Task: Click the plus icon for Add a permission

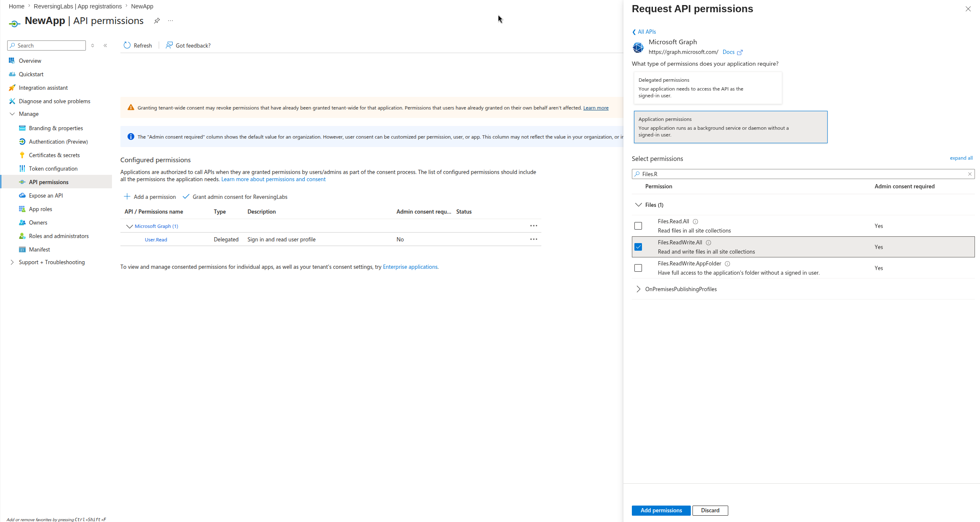Action: click(x=127, y=197)
